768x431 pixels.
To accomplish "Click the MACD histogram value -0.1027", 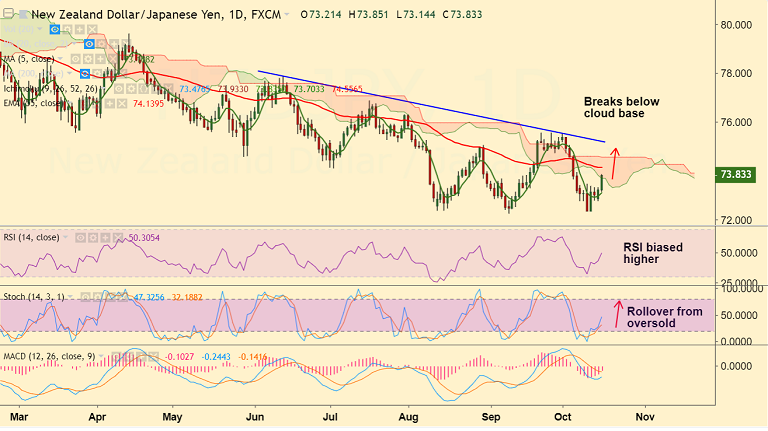I will point(180,357).
